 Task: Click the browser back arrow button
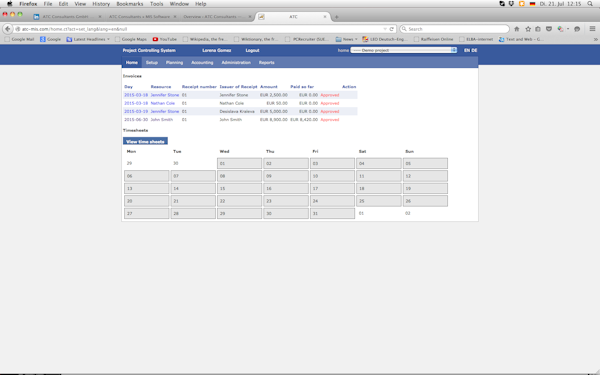pyautogui.click(x=8, y=29)
